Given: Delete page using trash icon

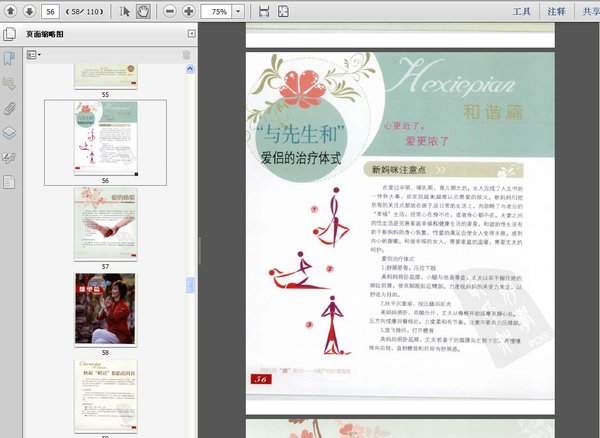Looking at the screenshot, I should [x=186, y=55].
